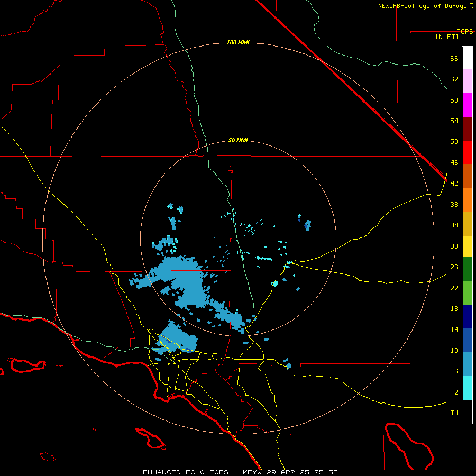The width and height of the screenshot is (476, 476).
Task: Click the TOPS legend title
Action: [x=465, y=32]
